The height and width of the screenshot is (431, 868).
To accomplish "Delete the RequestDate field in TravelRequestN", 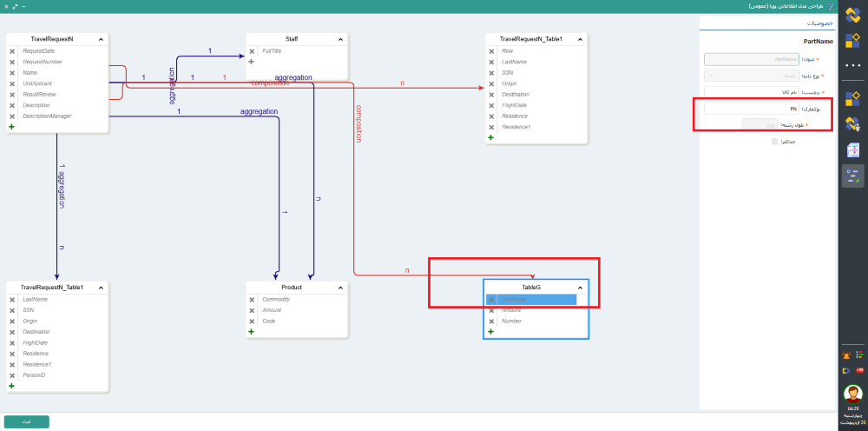I will 12,51.
